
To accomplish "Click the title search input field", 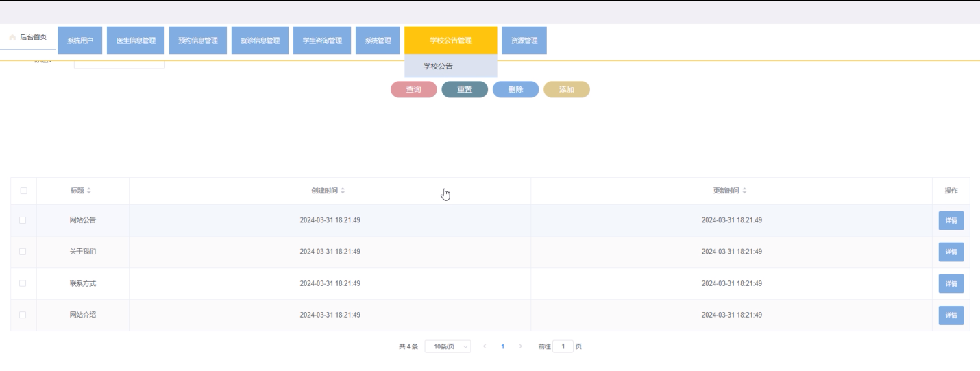I will (119, 64).
